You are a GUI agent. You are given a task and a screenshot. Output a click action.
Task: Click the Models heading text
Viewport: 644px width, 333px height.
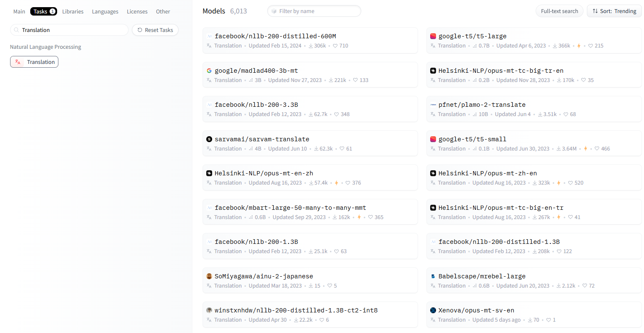coord(214,11)
